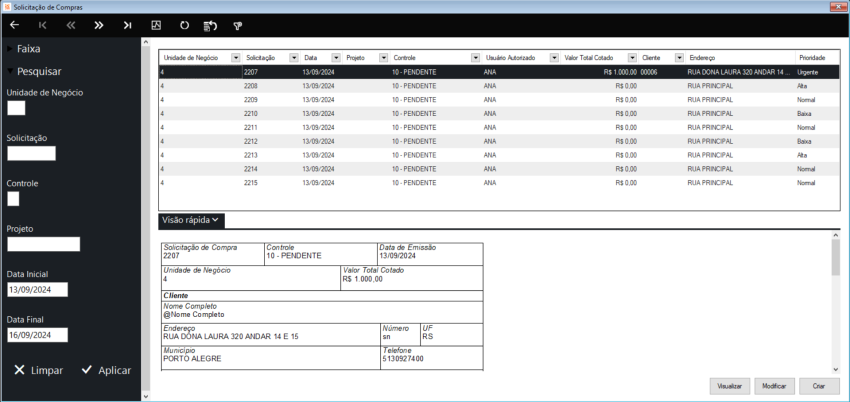The height and width of the screenshot is (402, 850).
Task: Open the filter funnel toolbar icon
Action: [x=237, y=25]
